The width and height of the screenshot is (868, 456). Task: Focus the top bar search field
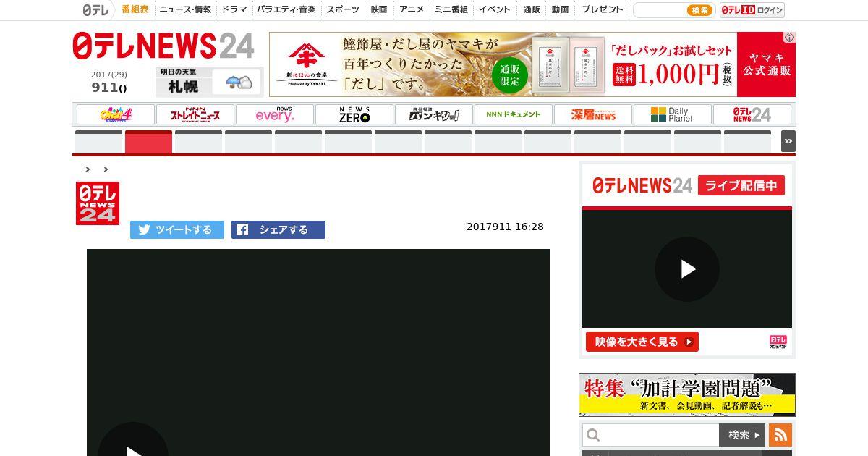point(660,10)
